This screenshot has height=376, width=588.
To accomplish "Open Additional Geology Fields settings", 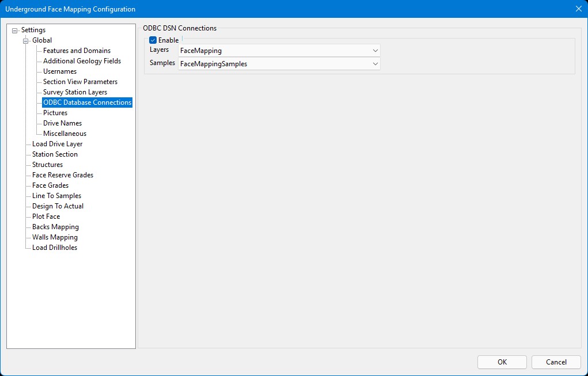I will pos(82,61).
